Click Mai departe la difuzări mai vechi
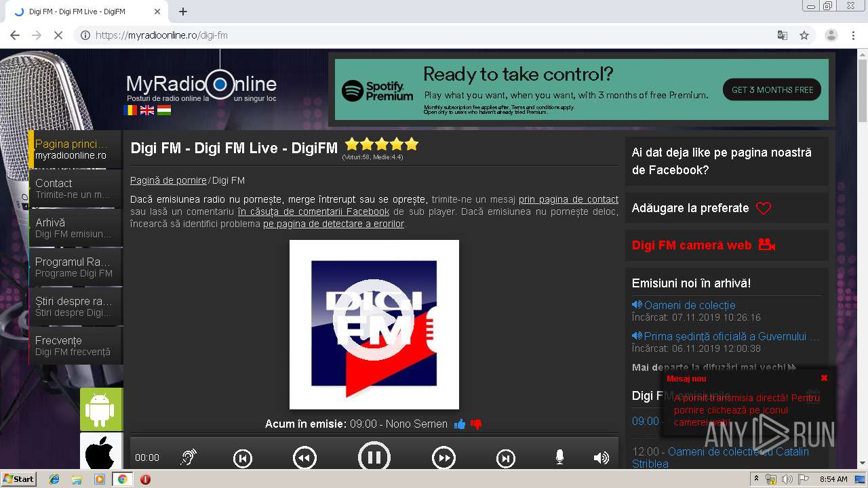This screenshot has height=488, width=868. [714, 367]
